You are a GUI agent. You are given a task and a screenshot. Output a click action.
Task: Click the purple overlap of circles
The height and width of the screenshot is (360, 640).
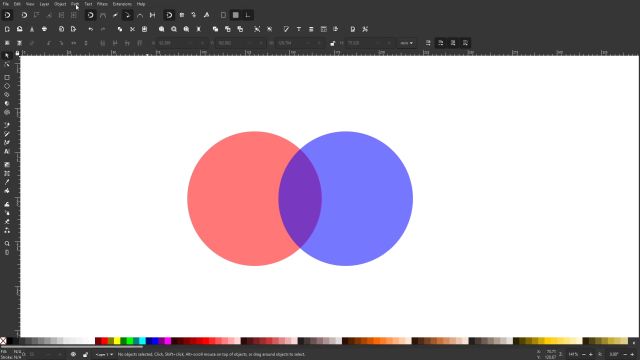click(x=300, y=199)
